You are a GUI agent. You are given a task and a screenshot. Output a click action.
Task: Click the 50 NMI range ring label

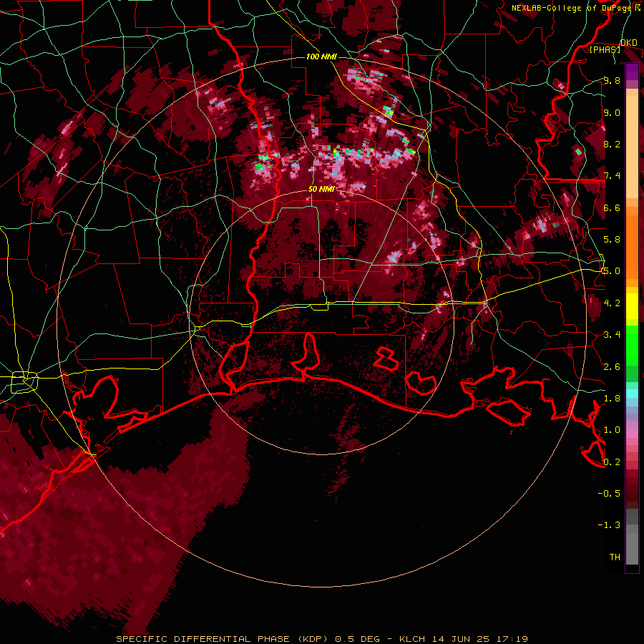point(321,190)
